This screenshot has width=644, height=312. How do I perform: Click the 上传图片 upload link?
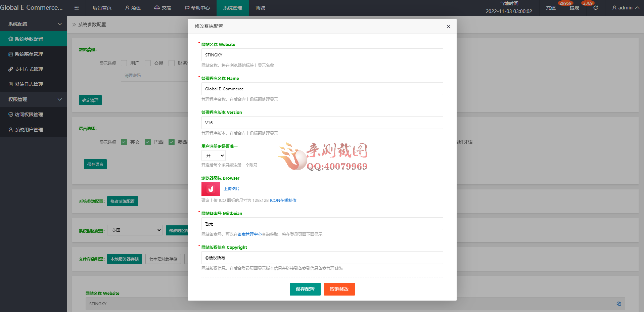[232, 188]
